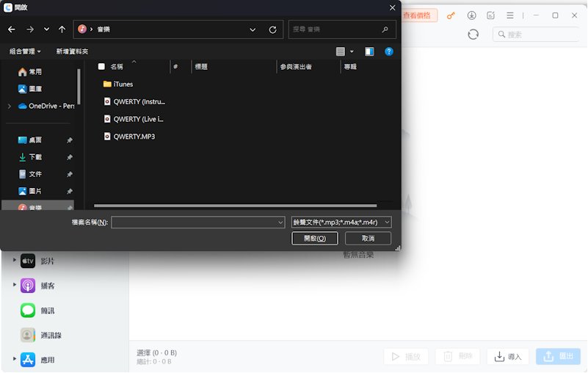Check the select-all checkbox beside 名稱
Viewport: 588px width, 373px height.
[x=101, y=66]
